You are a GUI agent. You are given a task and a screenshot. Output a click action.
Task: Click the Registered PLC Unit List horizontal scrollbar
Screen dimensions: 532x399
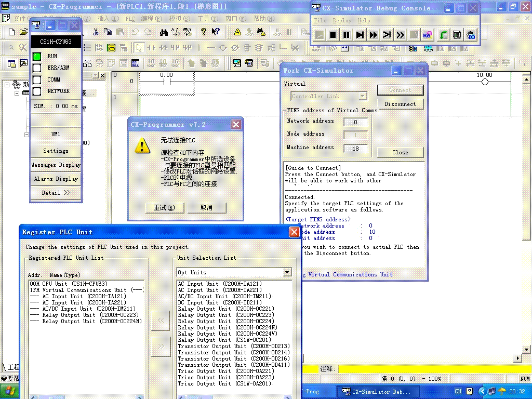(86, 397)
